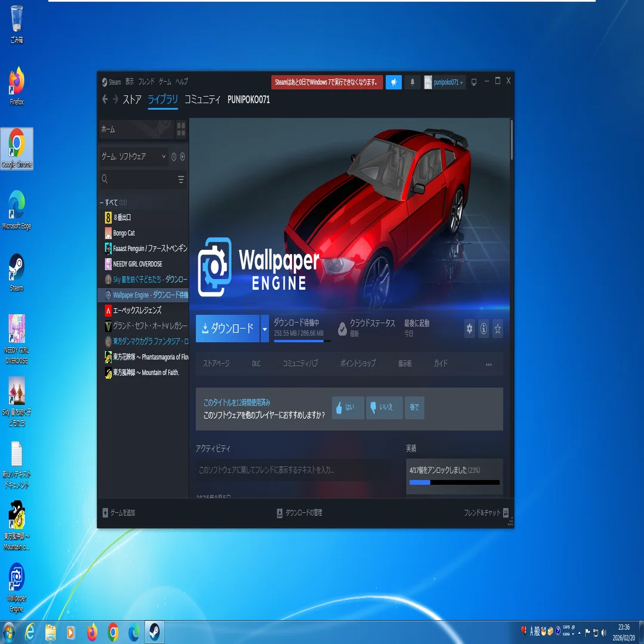Go back with the left arrow
The width and height of the screenshot is (644, 644).
pyautogui.click(x=105, y=99)
